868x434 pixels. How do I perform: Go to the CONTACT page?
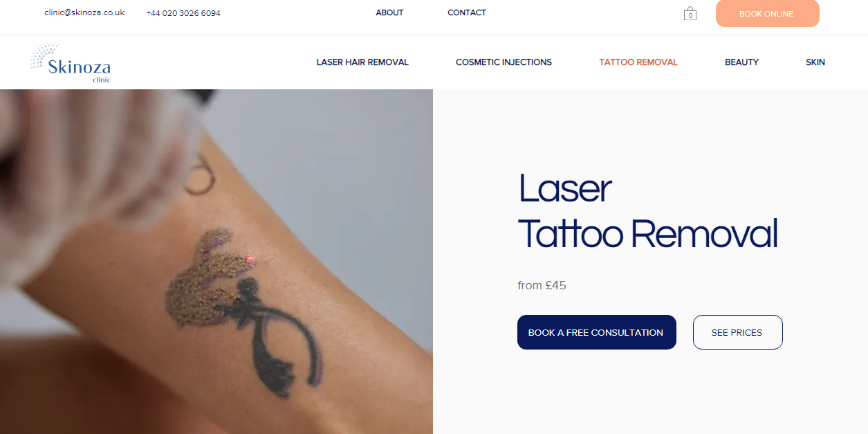467,12
